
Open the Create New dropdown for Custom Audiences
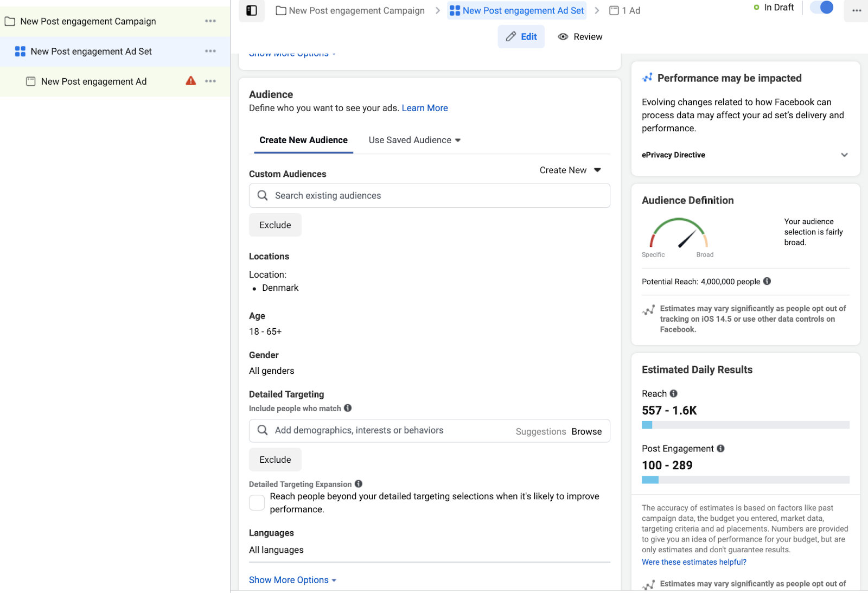coord(570,170)
